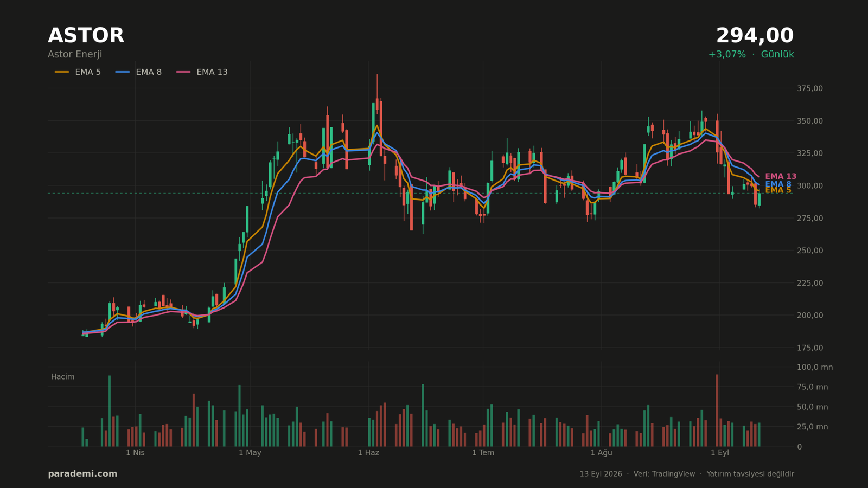Click the Veri: TradingView source text
This screenshot has width=868, height=488.
pos(664,474)
